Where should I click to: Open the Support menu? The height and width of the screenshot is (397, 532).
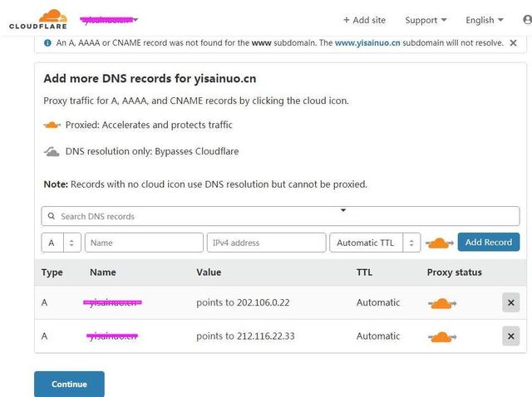click(x=426, y=20)
